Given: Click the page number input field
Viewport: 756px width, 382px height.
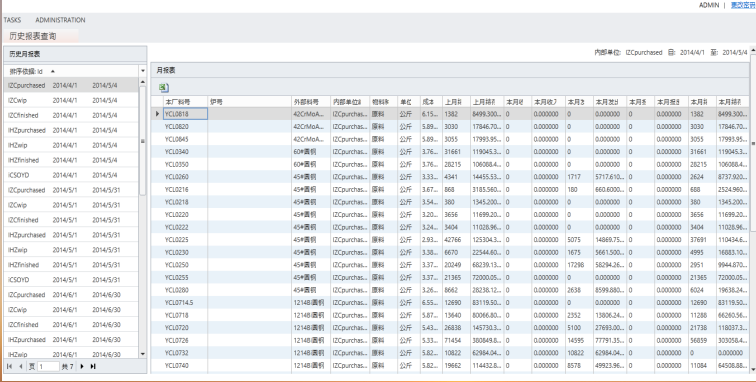Looking at the screenshot, I should (48, 367).
